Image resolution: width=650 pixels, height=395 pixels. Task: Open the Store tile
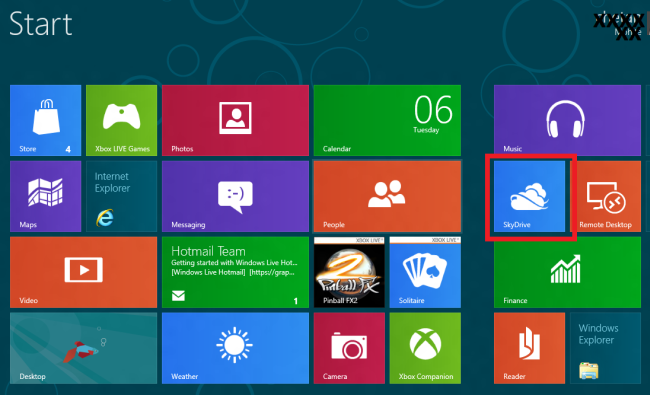point(46,120)
